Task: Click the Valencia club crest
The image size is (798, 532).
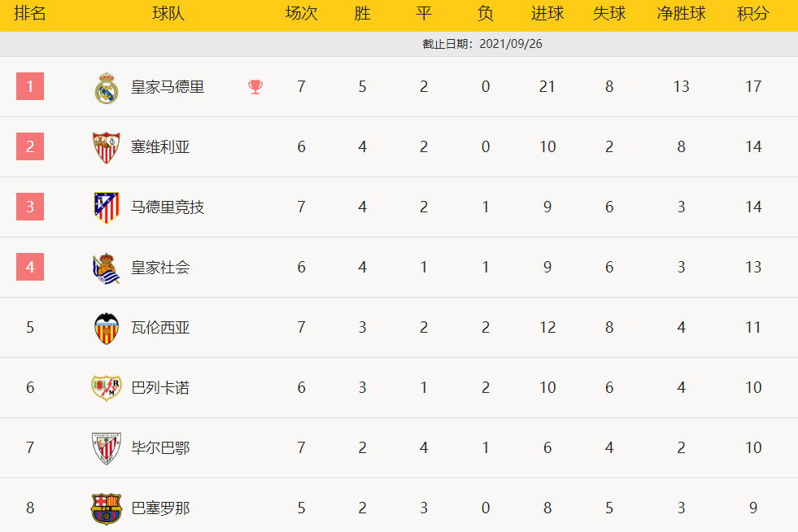Action: point(107,328)
